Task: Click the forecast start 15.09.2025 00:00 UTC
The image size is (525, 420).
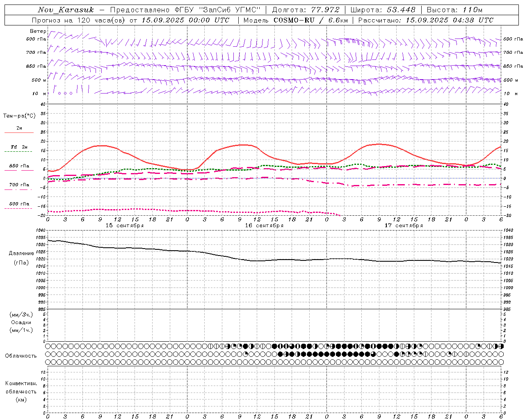Action: [185, 20]
